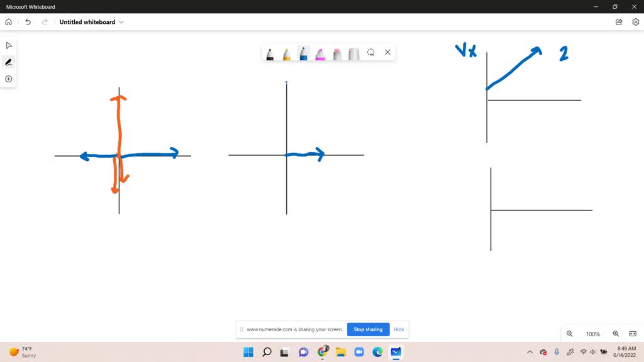Screen dimensions: 644x362
Task: Open Microsoft Edge from the taskbar
Action: [x=377, y=352]
